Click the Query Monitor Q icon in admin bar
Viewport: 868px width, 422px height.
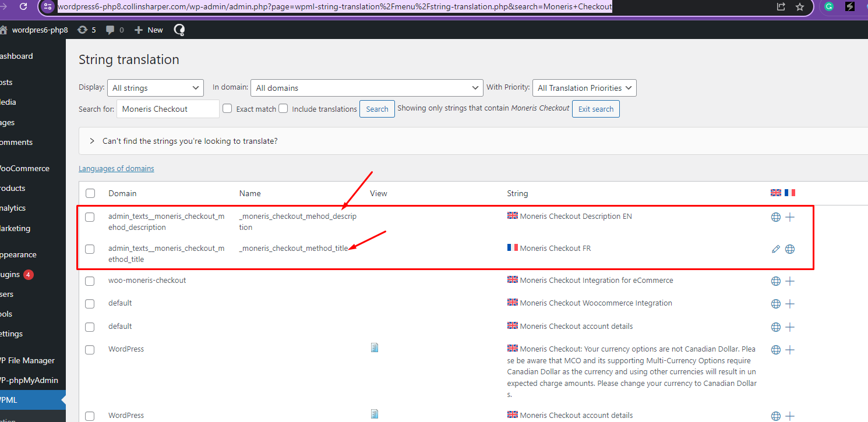click(179, 30)
